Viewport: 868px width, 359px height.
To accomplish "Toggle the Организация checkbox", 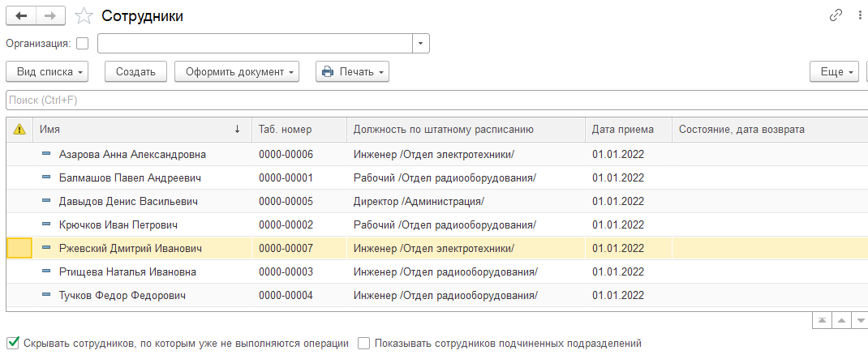I will coord(82,43).
